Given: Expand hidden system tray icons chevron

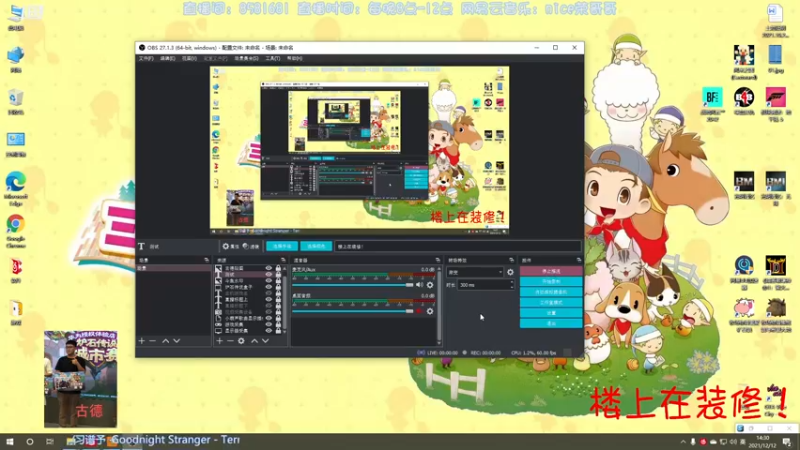Looking at the screenshot, I should point(683,442).
